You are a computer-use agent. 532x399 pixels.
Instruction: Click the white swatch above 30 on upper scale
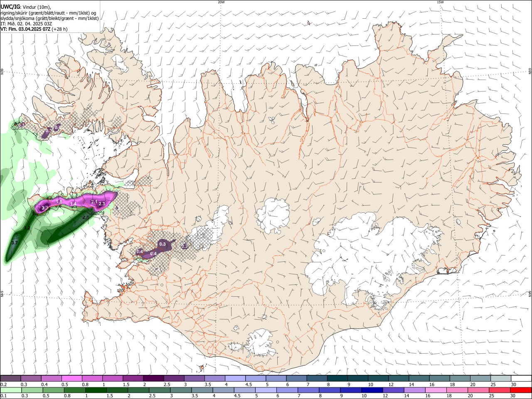pos(521,379)
